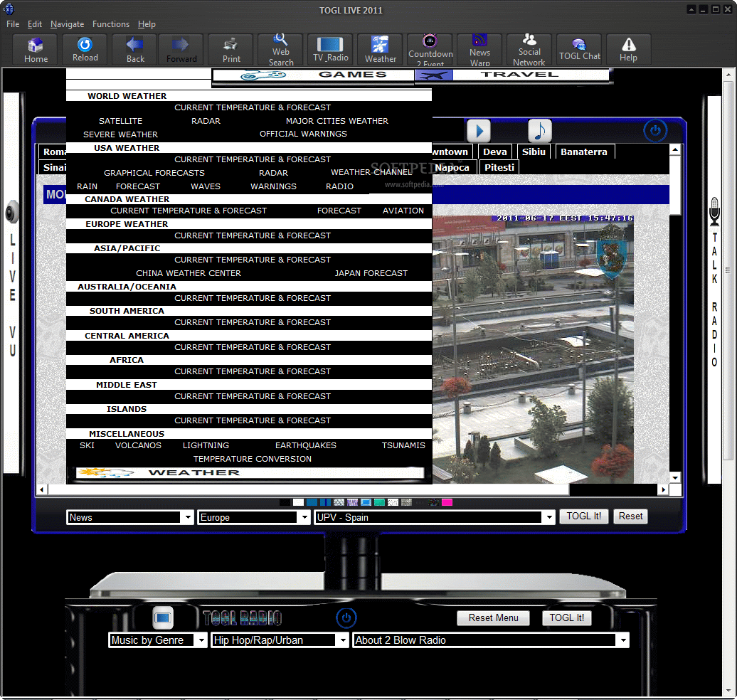Open CHINA WEATHER CENTER link
The width and height of the screenshot is (737, 700).
tap(189, 273)
